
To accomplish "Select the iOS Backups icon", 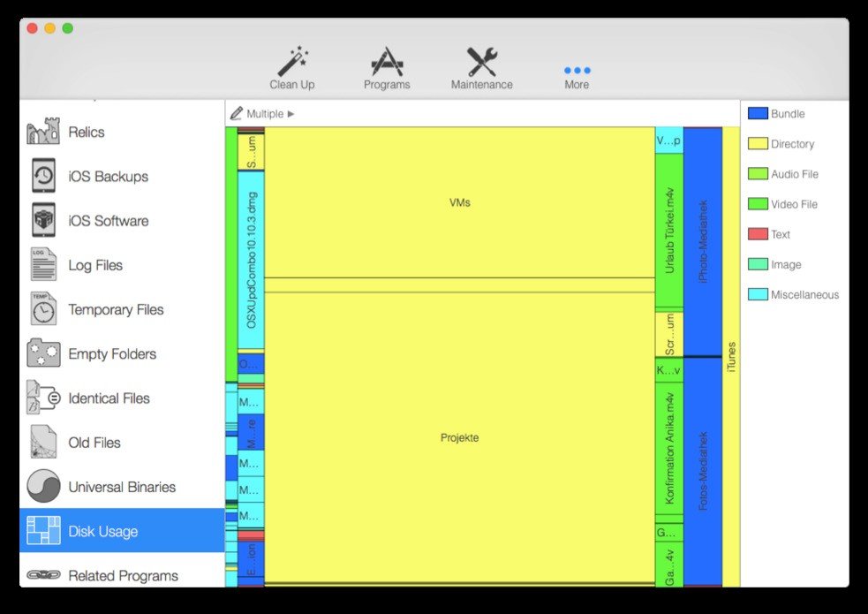I will (x=43, y=176).
